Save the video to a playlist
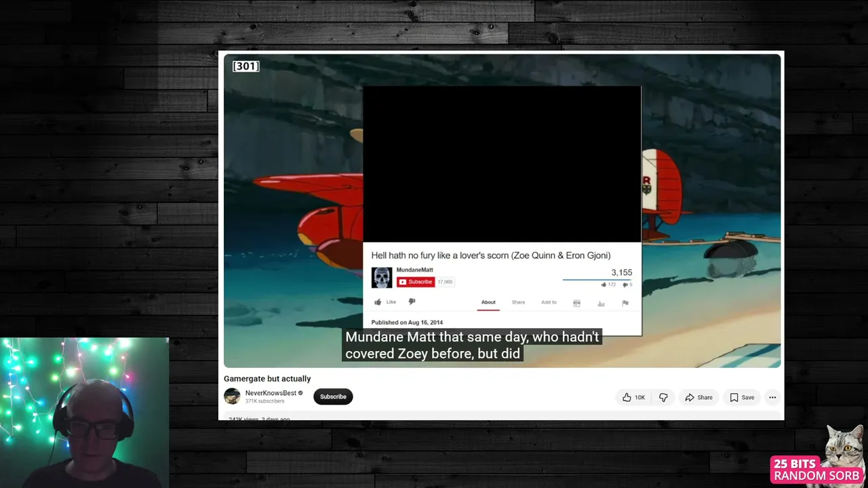 741,398
